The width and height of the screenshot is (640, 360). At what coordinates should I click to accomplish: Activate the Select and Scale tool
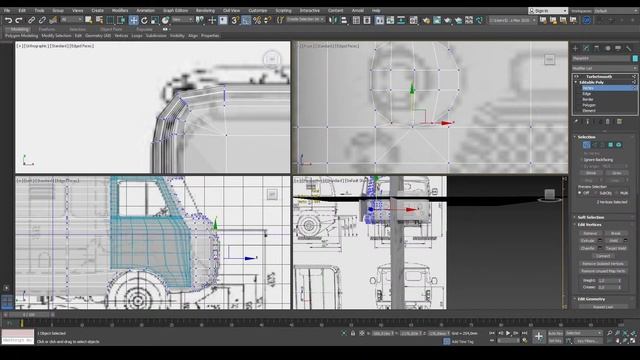[x=155, y=20]
